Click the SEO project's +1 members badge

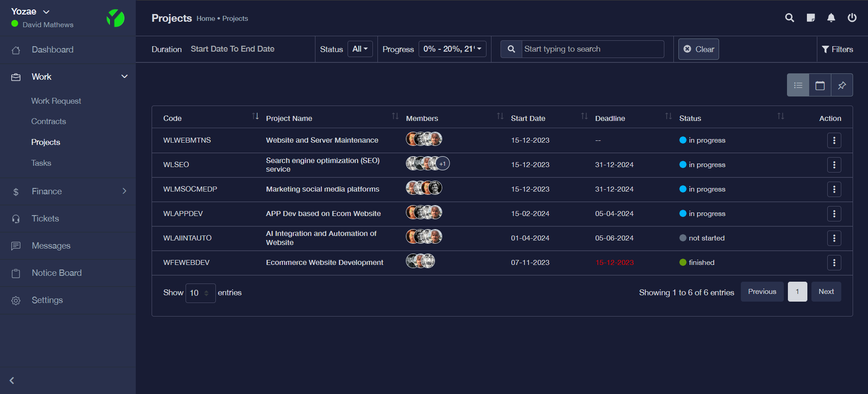[443, 164]
